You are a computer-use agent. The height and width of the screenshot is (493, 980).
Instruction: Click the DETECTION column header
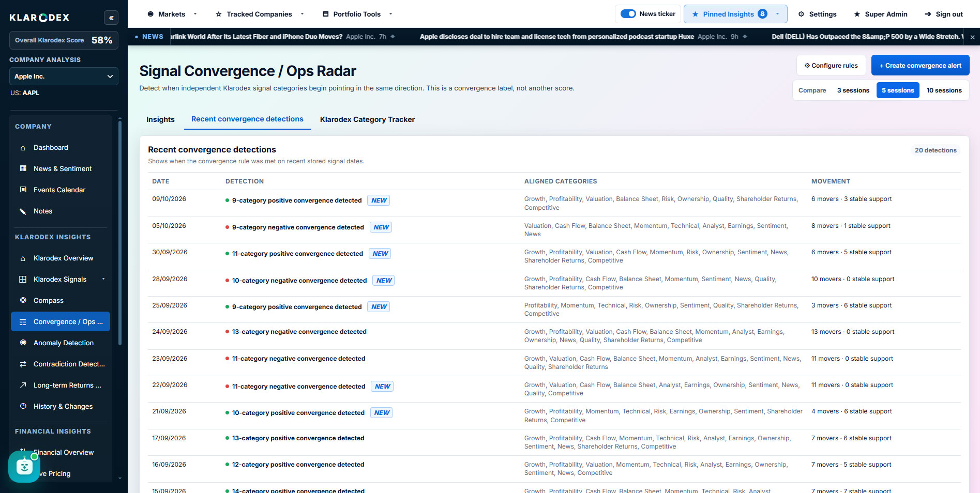click(x=245, y=181)
